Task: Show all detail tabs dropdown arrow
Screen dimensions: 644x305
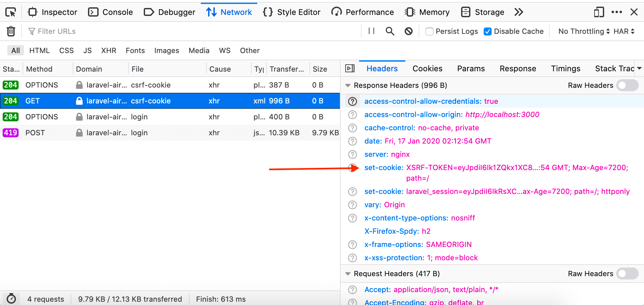Action: tap(639, 68)
